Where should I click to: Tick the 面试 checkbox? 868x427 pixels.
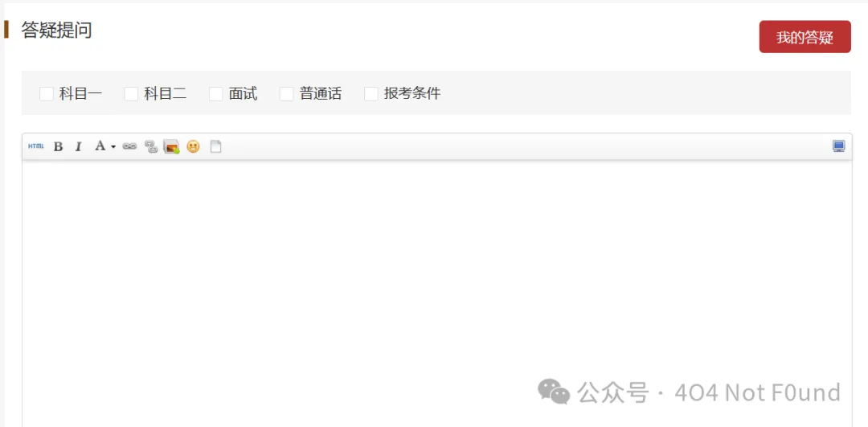point(216,93)
